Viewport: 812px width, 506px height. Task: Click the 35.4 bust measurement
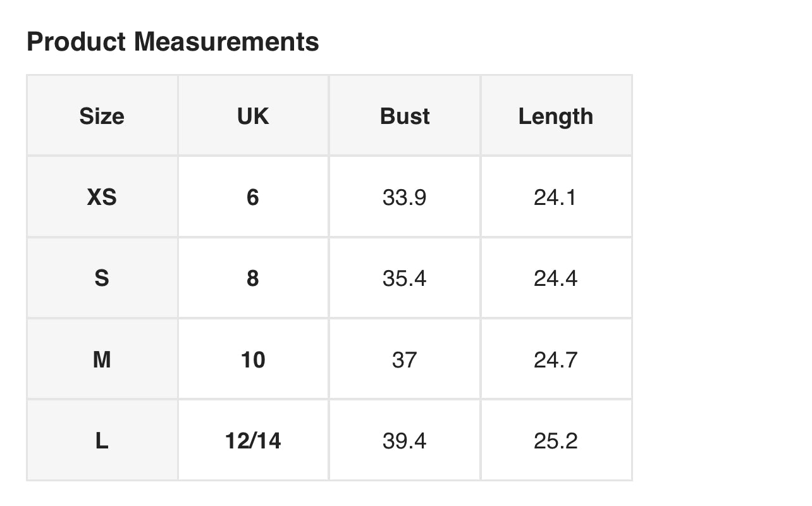coord(405,278)
